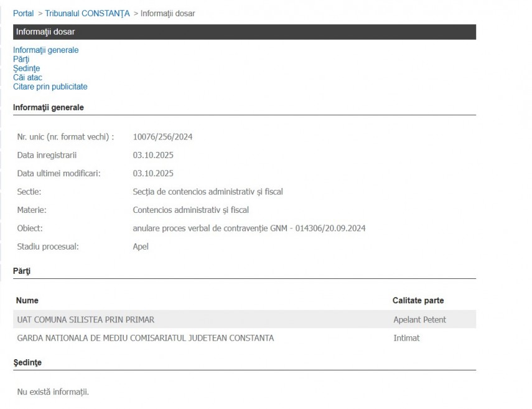Click the Portal breadcrumb link
Viewport: 532px width, 409px height.
[23, 13]
